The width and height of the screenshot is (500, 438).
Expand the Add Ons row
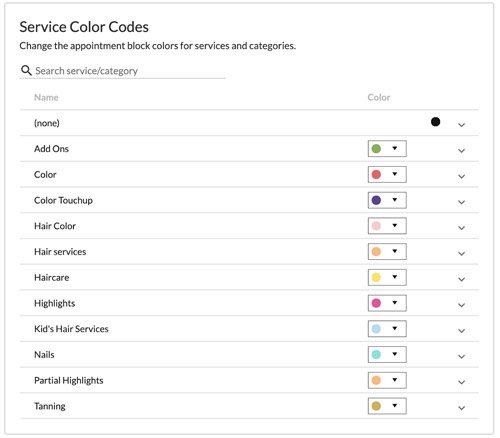click(x=461, y=150)
